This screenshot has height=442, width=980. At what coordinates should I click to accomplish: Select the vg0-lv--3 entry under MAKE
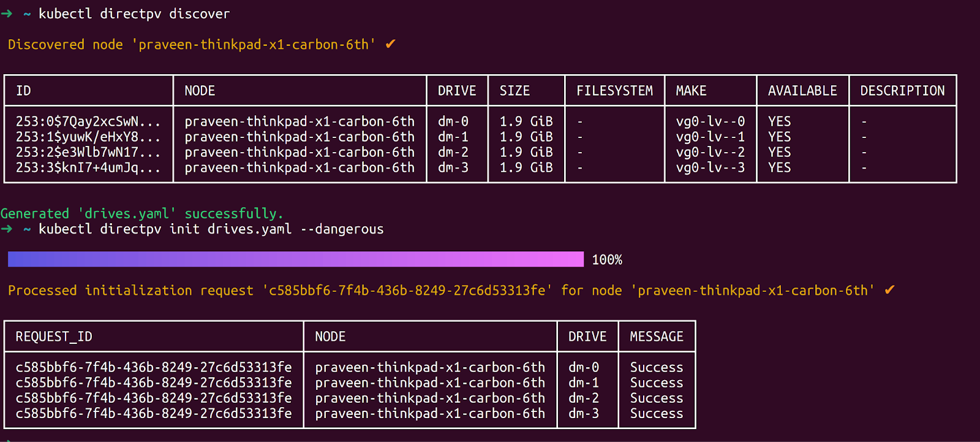pos(710,167)
